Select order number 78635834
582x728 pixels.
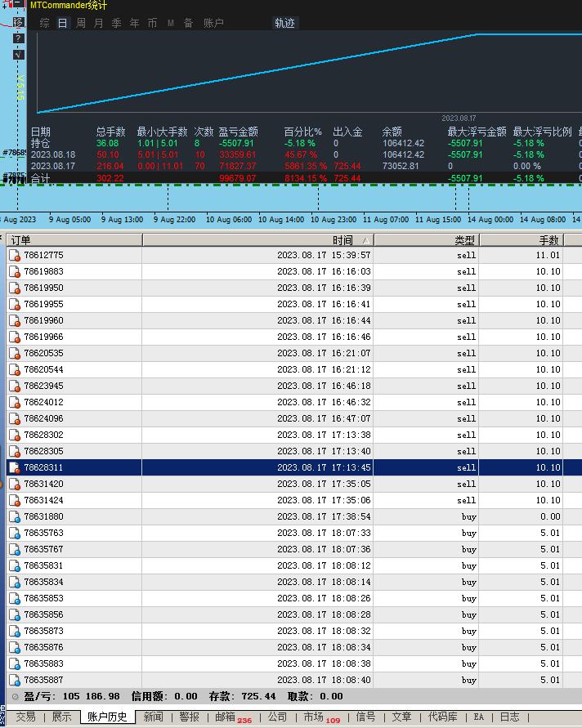pyautogui.click(x=43, y=583)
